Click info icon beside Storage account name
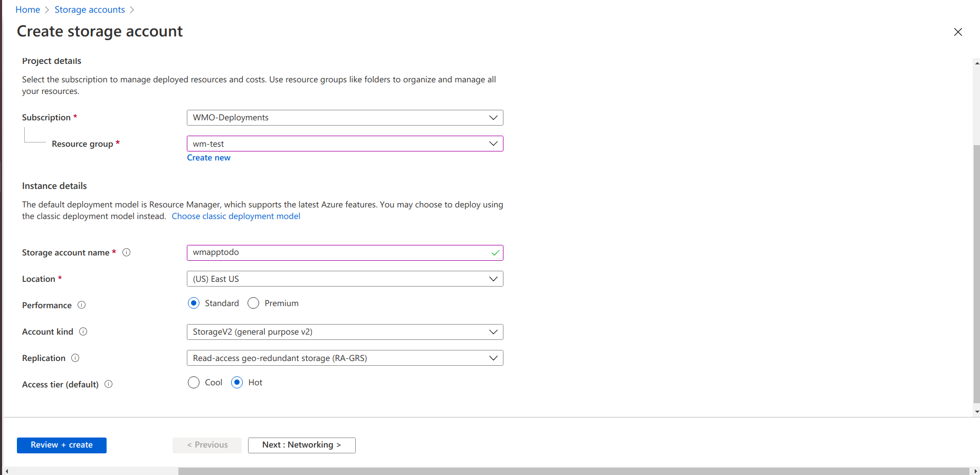Image resolution: width=980 pixels, height=475 pixels. coord(127,252)
